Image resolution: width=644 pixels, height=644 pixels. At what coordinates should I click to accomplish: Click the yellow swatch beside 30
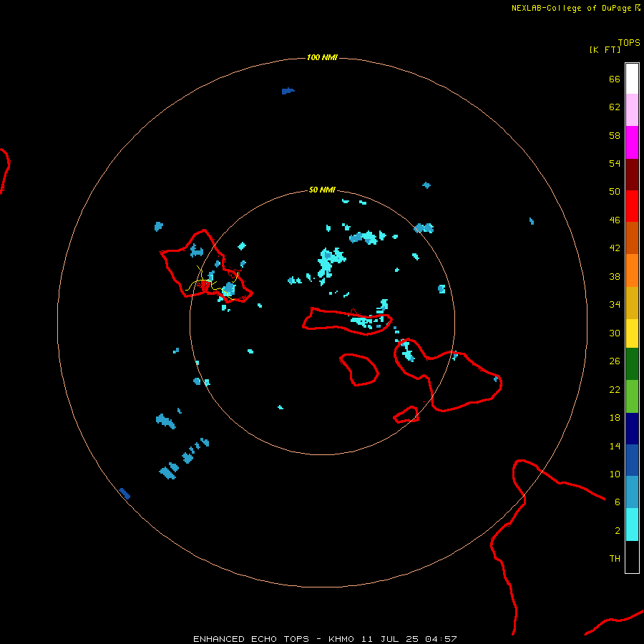632,333
